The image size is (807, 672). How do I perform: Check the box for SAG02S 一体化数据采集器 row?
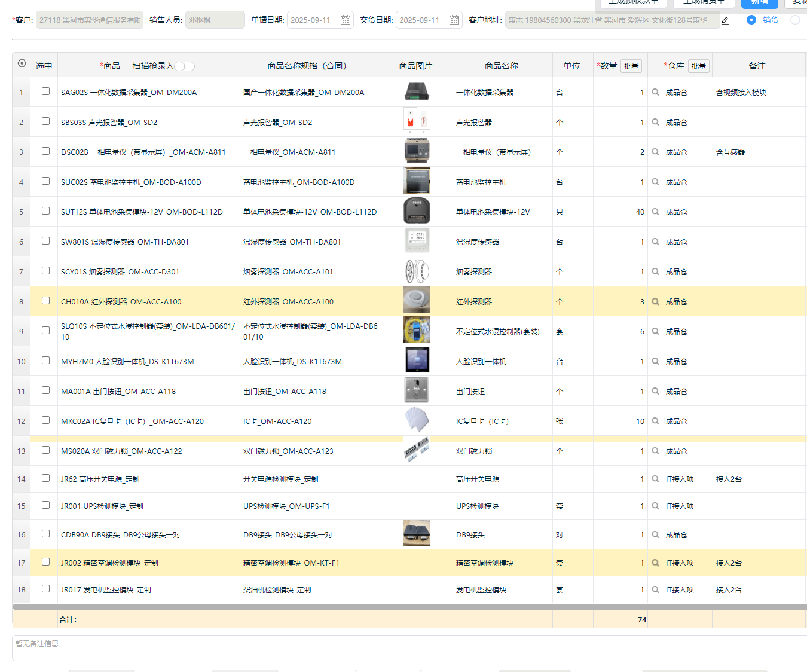pos(45,91)
